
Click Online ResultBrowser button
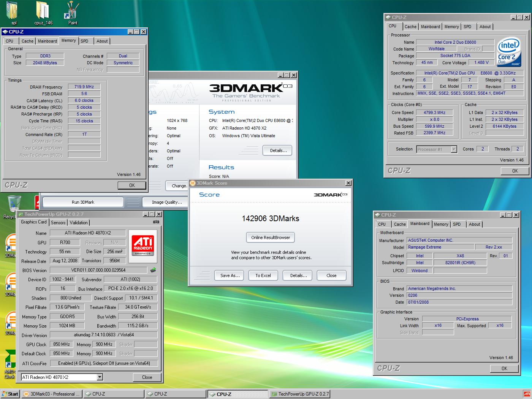[x=271, y=237]
